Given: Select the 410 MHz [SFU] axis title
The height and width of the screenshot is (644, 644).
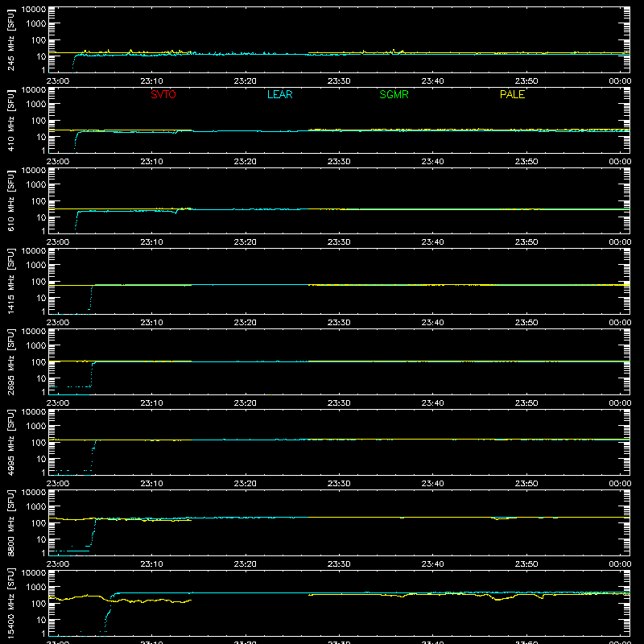Looking at the screenshot, I should (x=10, y=121).
